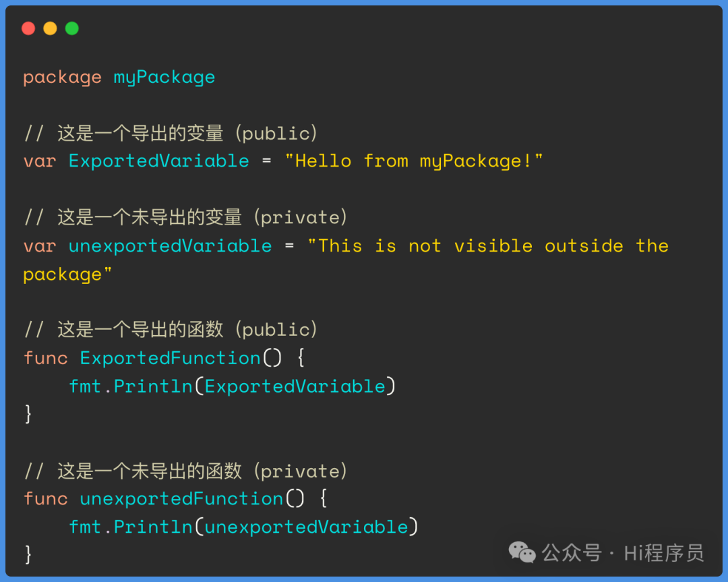
Task: Click the green maximize dot
Action: [72, 28]
